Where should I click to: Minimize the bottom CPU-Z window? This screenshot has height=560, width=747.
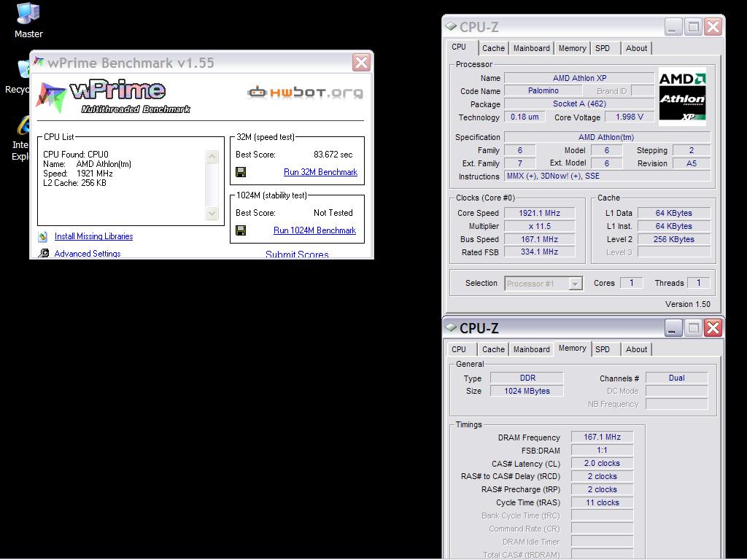coord(673,327)
